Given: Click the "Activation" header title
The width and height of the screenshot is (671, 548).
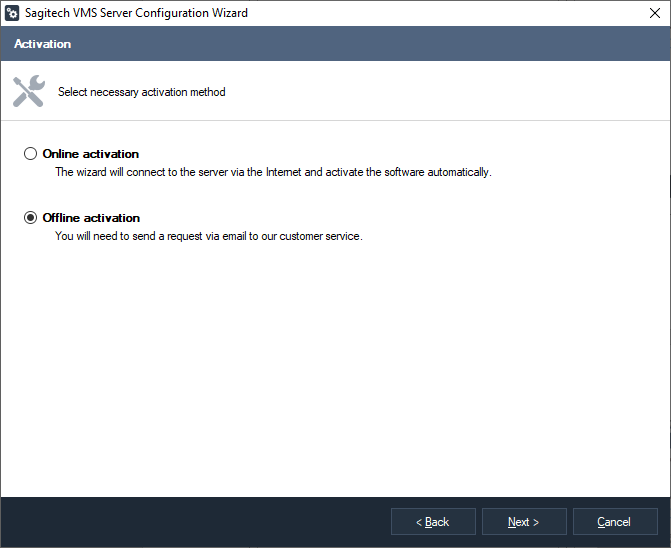Looking at the screenshot, I should [42, 44].
